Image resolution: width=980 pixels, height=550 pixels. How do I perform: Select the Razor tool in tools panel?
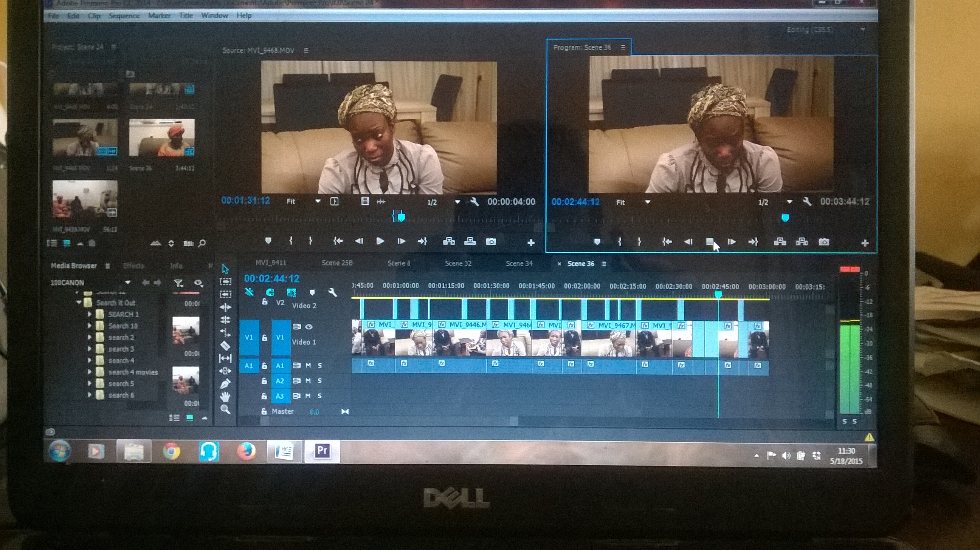[225, 346]
